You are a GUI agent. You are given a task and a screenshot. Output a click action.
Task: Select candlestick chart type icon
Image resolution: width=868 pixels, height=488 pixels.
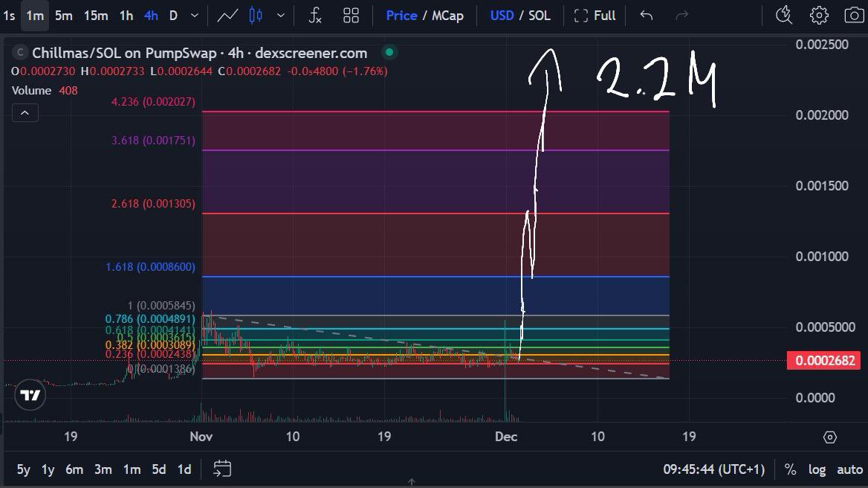(x=255, y=16)
